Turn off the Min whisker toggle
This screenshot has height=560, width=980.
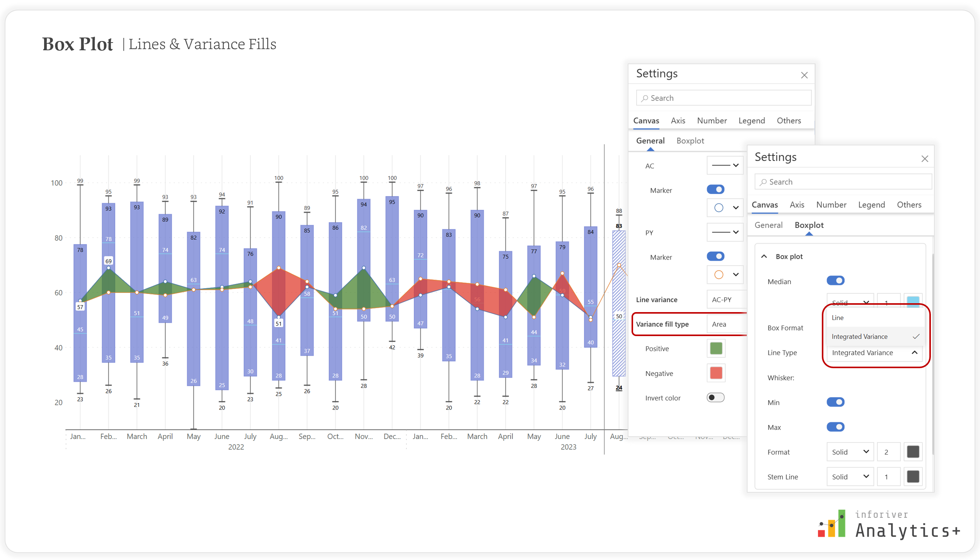click(835, 402)
